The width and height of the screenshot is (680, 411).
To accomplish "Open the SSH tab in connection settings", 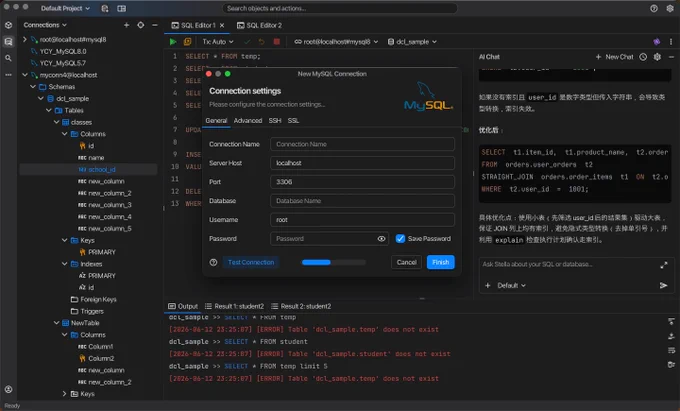I will (x=275, y=121).
